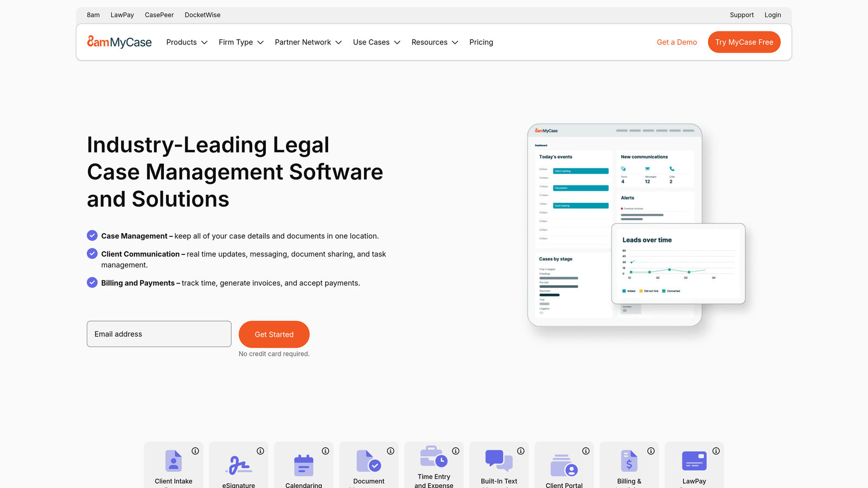Click the Get Started button
868x488 pixels.
click(274, 335)
